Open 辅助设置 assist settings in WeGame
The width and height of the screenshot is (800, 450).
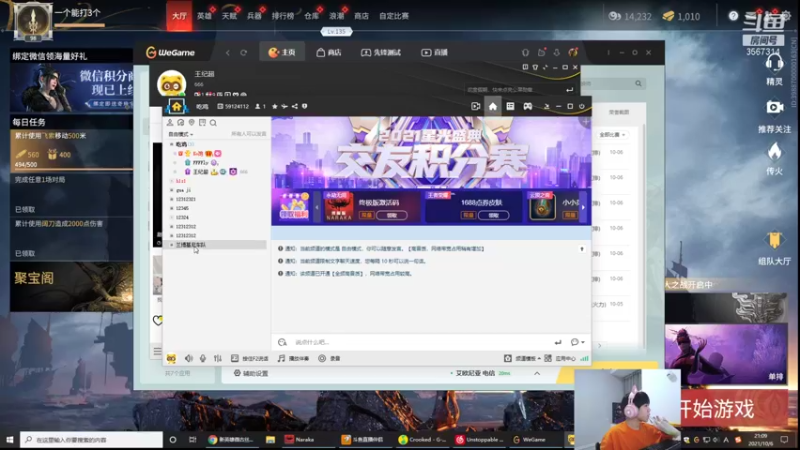[x=251, y=373]
